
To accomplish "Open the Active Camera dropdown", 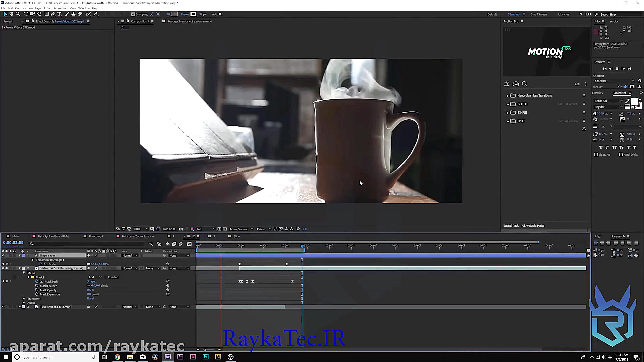I will [x=239, y=229].
